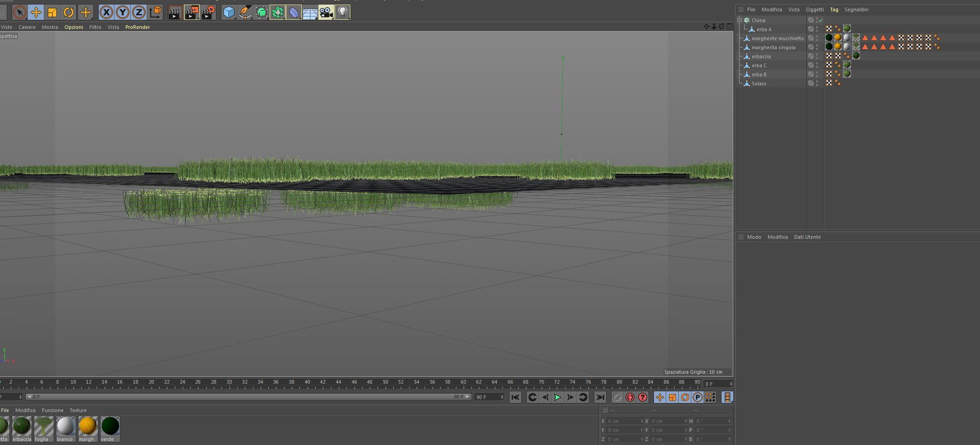Toggle the Clona enable checkmark

point(821,20)
